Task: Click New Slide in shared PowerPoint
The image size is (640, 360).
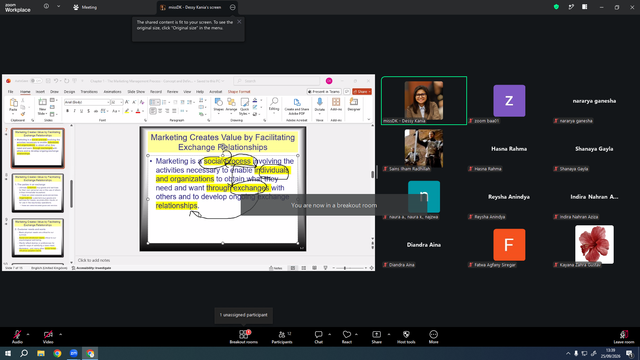Action: 42,107
